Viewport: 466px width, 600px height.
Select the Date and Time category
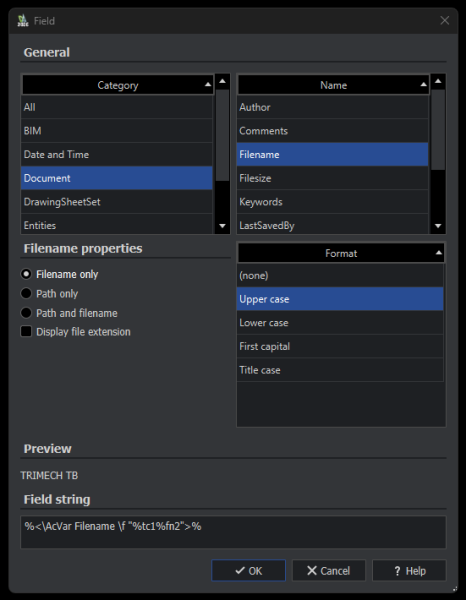[x=117, y=155]
